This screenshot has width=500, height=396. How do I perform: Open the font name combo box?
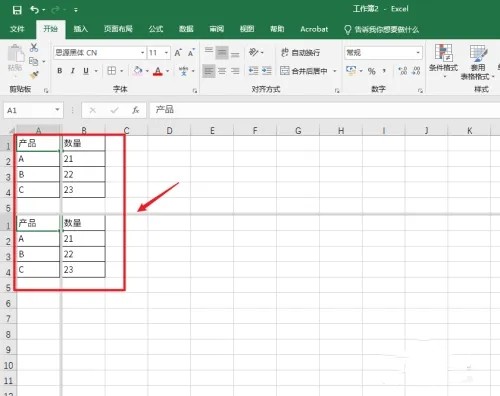[100, 53]
